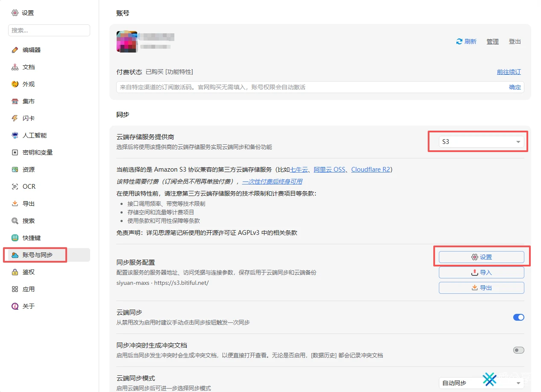Image resolution: width=541 pixels, height=392 pixels.
Task: Click the gear icon on the sync 设置 button
Action: pos(474,257)
